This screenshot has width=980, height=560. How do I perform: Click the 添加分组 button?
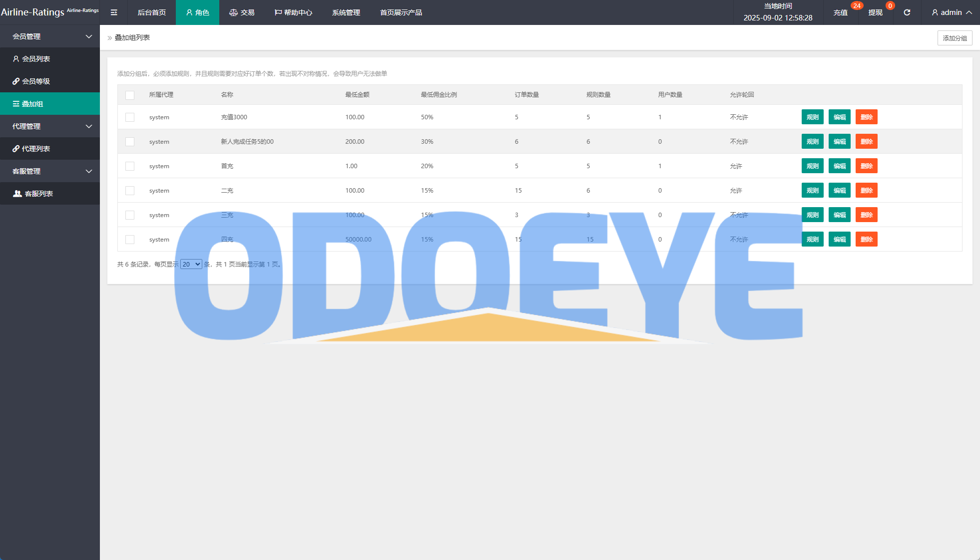[955, 38]
